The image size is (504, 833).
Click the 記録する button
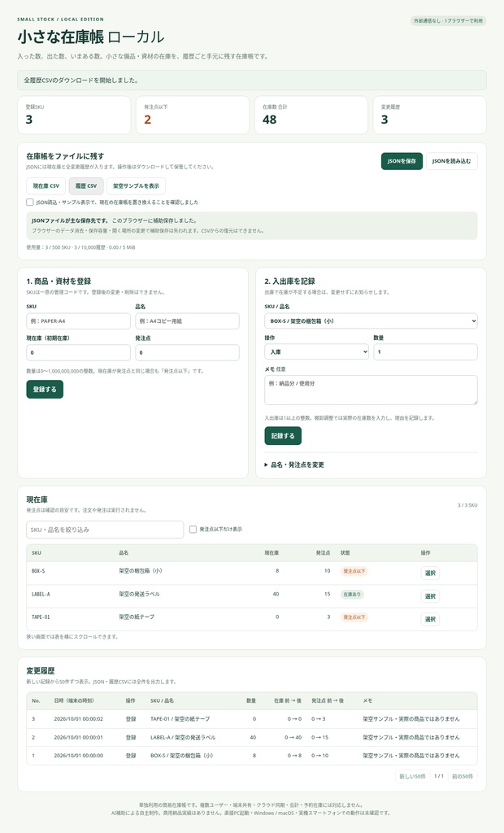283,436
